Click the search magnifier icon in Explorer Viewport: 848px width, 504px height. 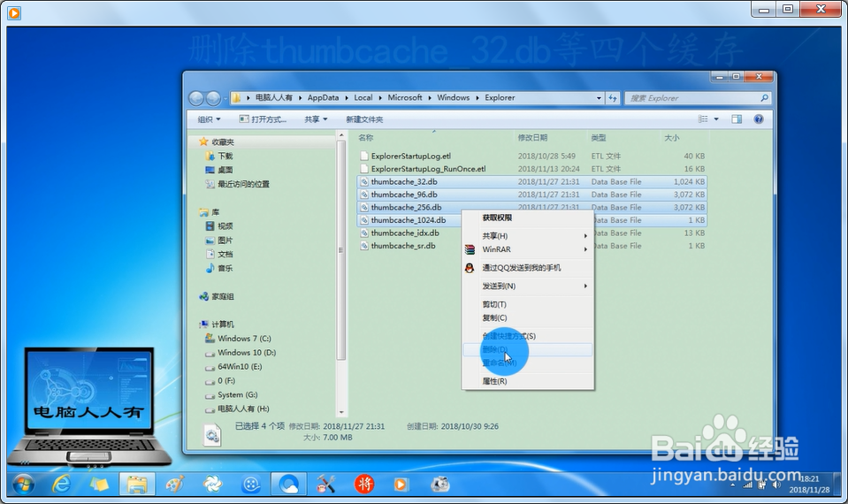click(x=764, y=98)
